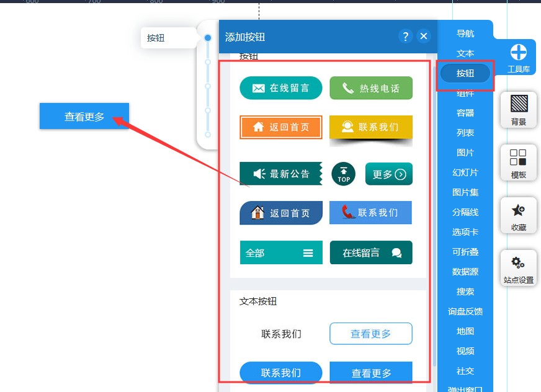Add the green 热线电话 phone button
The image size is (541, 392).
click(371, 88)
